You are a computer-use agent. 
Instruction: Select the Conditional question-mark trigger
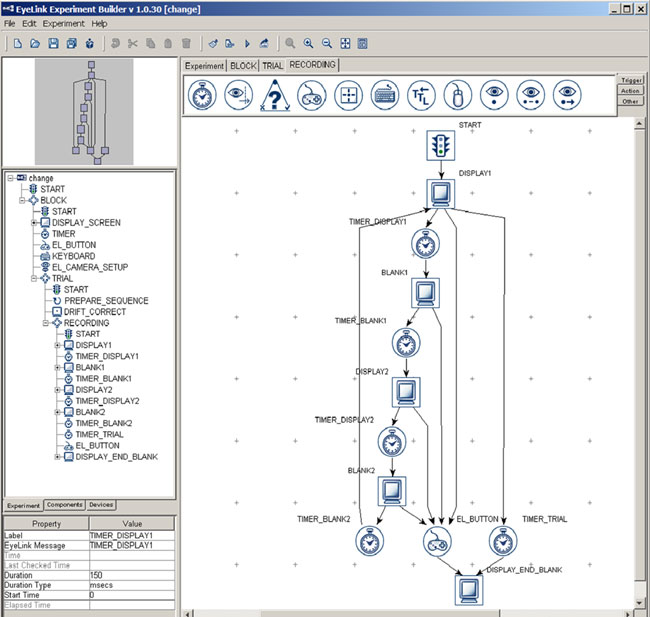tap(275, 95)
